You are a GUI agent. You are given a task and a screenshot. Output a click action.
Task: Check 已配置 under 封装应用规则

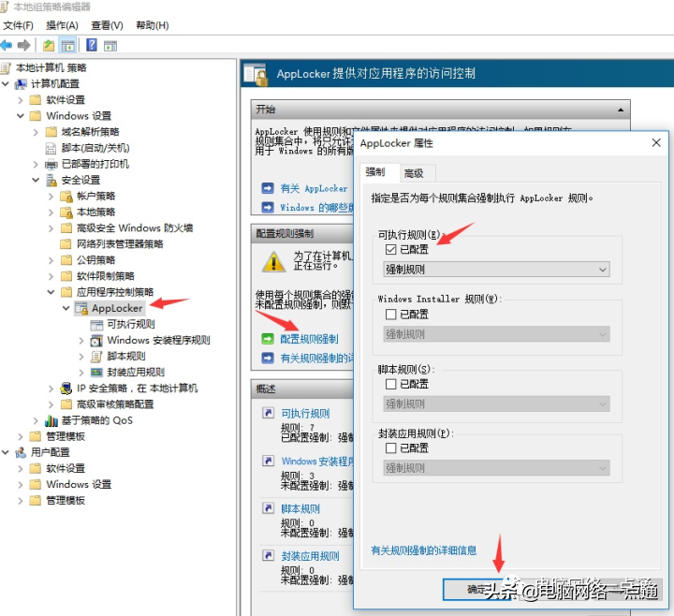point(390,447)
